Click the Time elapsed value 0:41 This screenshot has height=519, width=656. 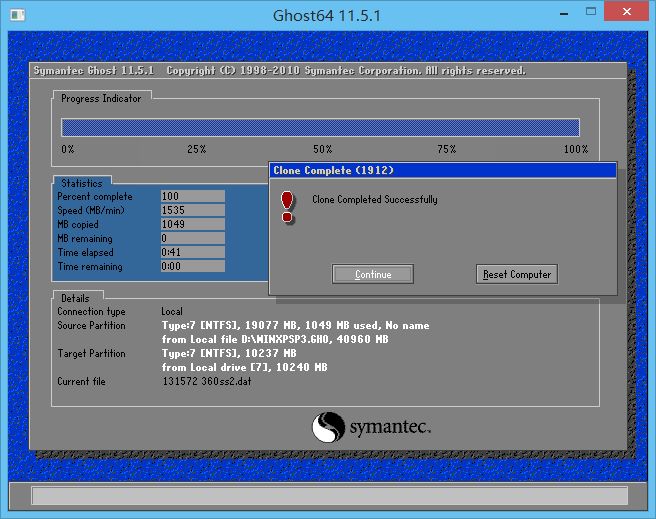coord(192,253)
